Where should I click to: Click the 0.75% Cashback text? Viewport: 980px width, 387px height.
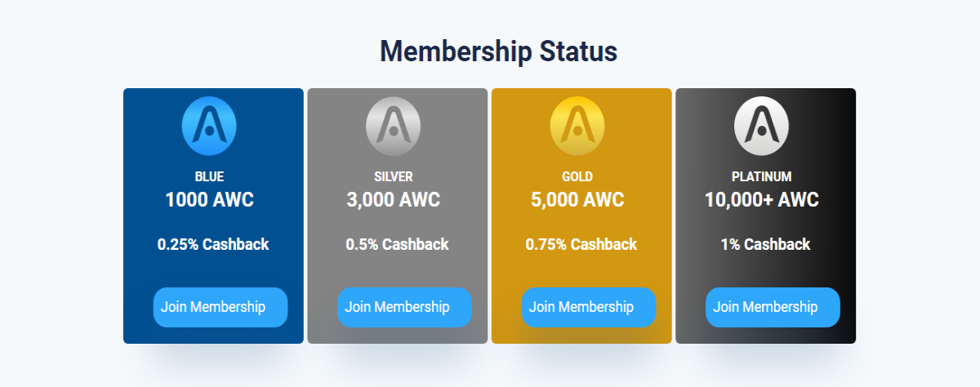pyautogui.click(x=581, y=244)
